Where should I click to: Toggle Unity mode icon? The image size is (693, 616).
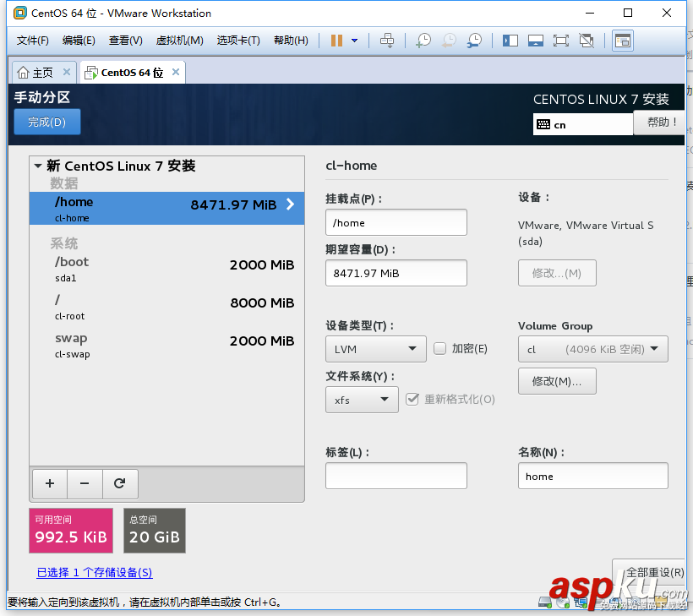point(587,41)
